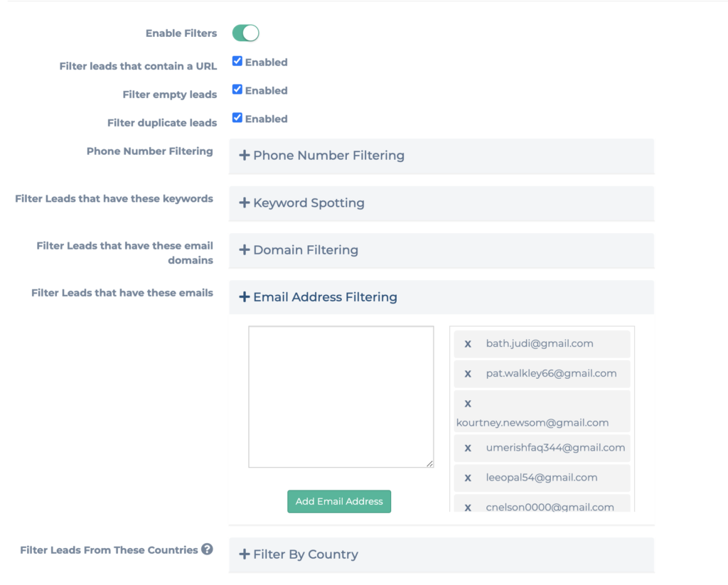728x585 pixels.
Task: Uncheck the Filter empty leads checkbox
Action: (237, 90)
